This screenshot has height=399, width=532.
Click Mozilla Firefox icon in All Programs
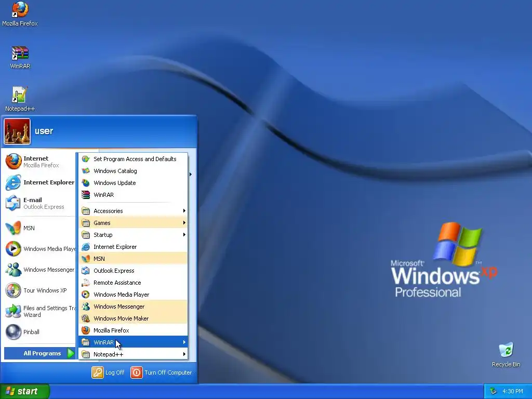pyautogui.click(x=86, y=330)
